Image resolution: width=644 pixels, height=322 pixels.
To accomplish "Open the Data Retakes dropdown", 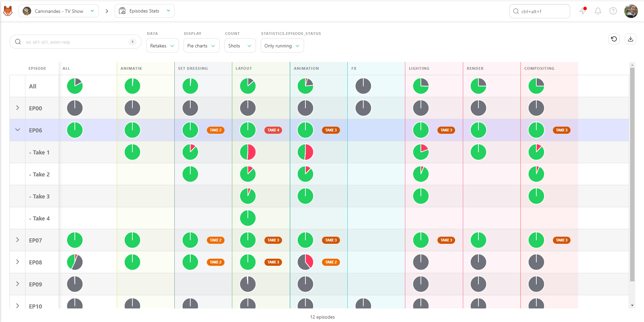I will click(x=163, y=46).
